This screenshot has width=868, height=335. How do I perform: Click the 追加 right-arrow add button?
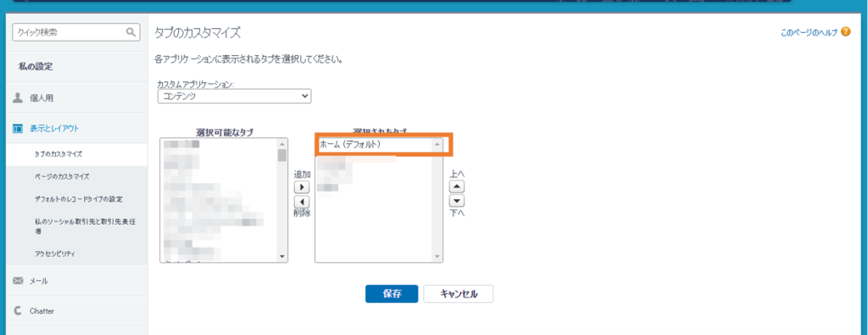click(x=301, y=187)
